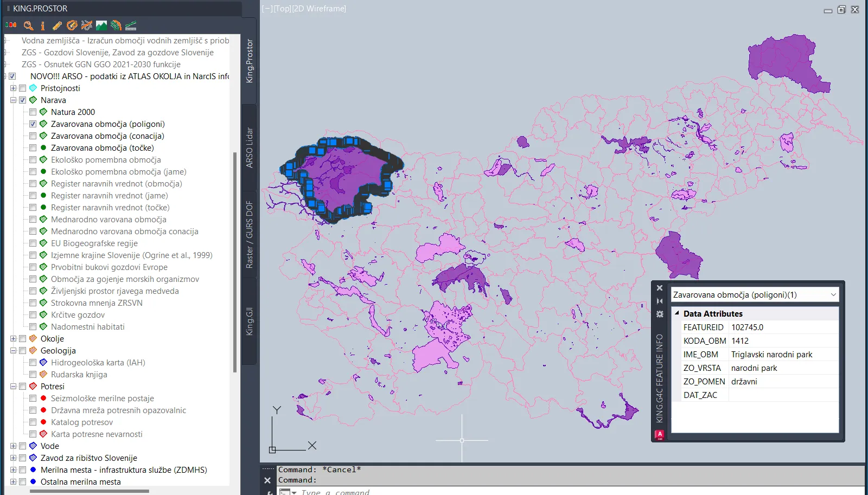
Task: Collapse the Narava tree group
Action: [13, 100]
